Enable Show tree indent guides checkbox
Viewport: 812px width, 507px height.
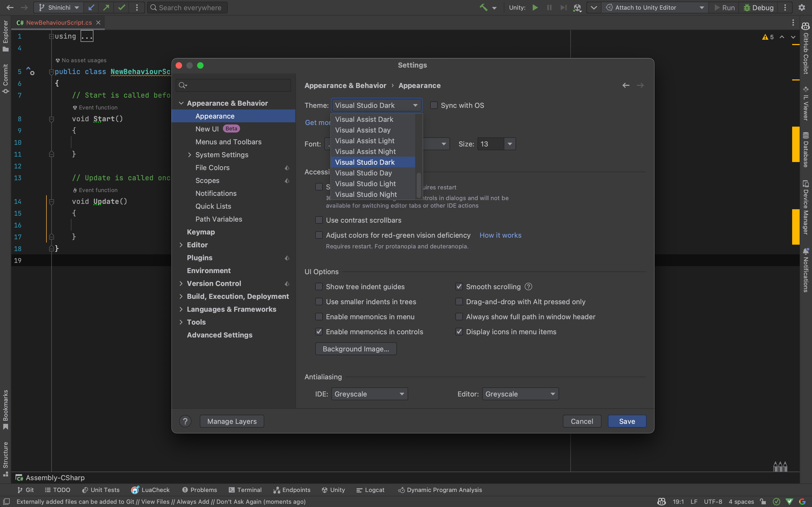pos(319,286)
